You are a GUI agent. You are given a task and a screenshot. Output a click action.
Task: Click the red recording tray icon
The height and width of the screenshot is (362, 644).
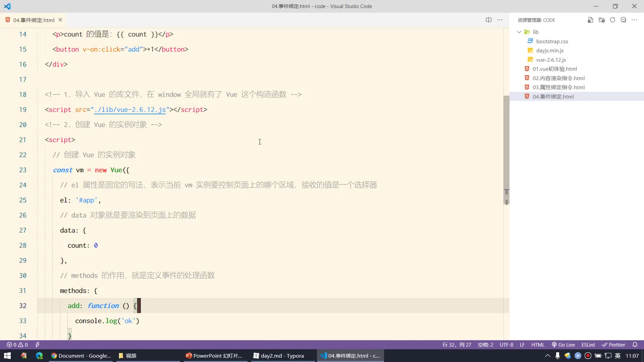[x=588, y=356]
